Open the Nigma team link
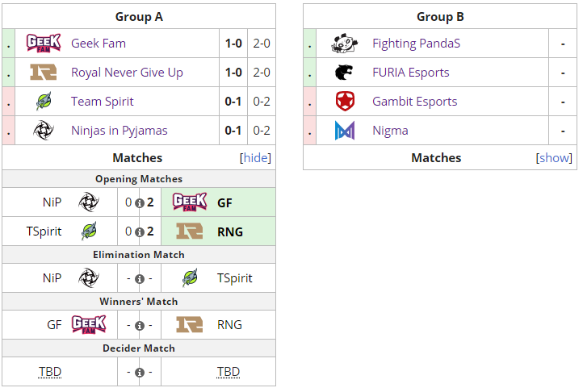 (390, 131)
